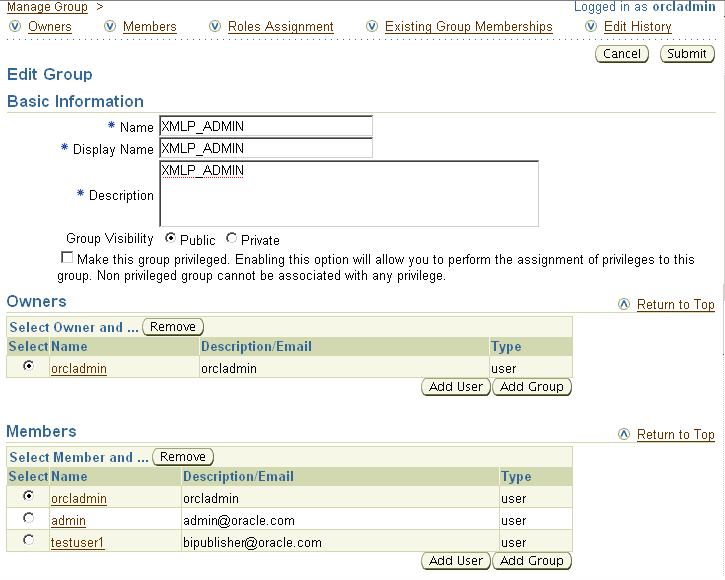
Task: Select the testuser1 member radio button
Action: click(29, 540)
